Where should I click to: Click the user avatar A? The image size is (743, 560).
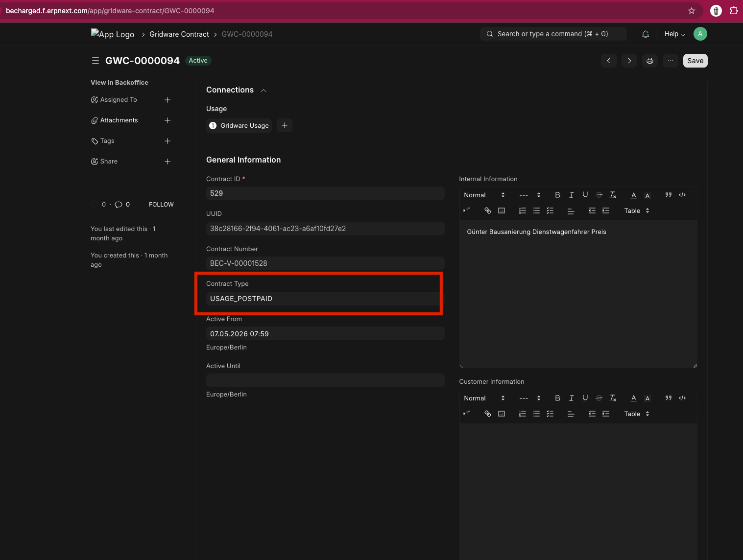click(x=700, y=34)
